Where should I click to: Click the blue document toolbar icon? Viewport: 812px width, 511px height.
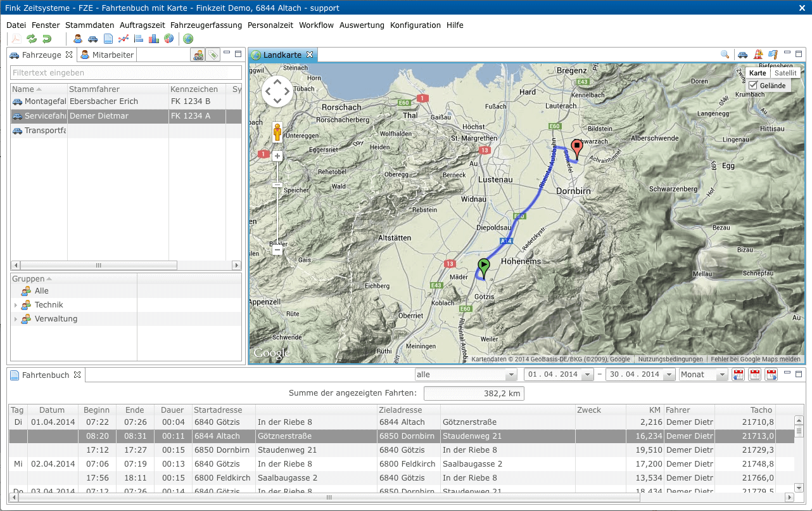click(x=108, y=39)
